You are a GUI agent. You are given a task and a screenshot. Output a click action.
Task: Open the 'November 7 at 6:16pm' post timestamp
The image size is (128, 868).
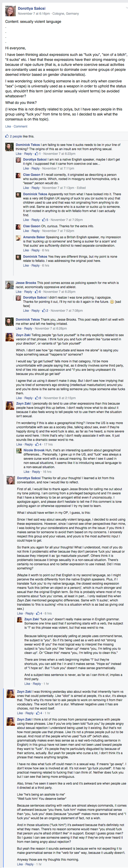click(x=34, y=14)
